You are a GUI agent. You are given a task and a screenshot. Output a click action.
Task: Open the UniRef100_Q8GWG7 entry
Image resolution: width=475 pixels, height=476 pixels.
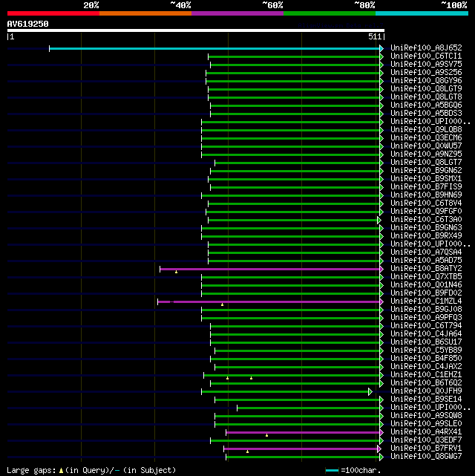(426, 456)
